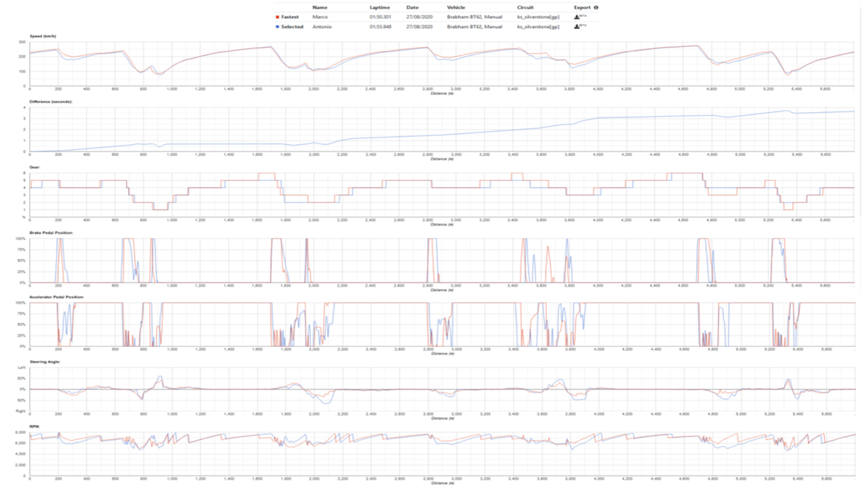Click the export download icon for Antonio's lap
The width and height of the screenshot is (868, 488).
pos(577,27)
